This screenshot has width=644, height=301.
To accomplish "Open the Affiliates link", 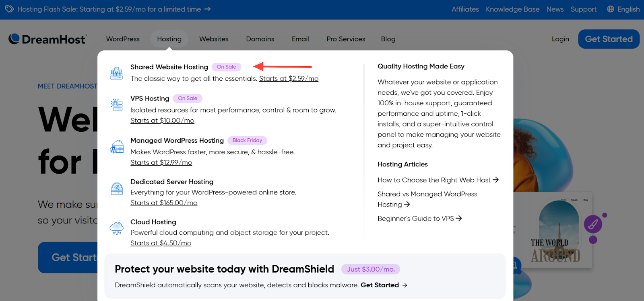I will pos(465,9).
